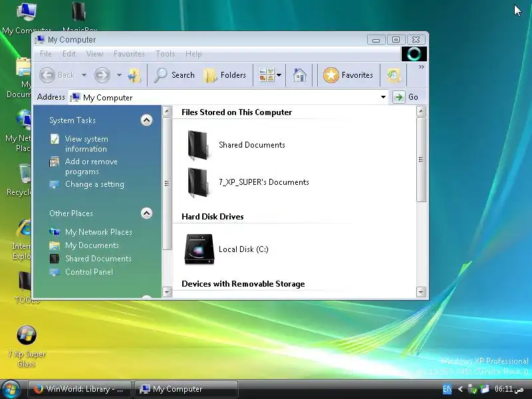Go back with the Back arrow button

tap(57, 75)
